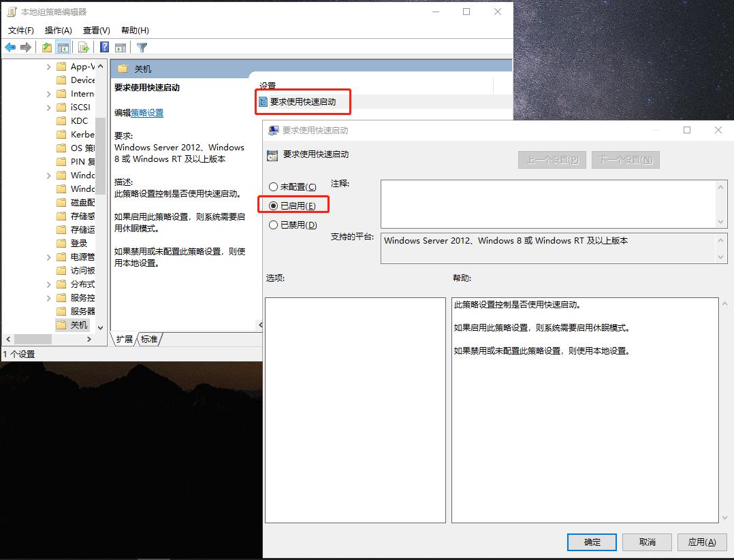This screenshot has width=734, height=560.
Task: Toggle the Show/Hide Console Tree icon
Action: [63, 47]
